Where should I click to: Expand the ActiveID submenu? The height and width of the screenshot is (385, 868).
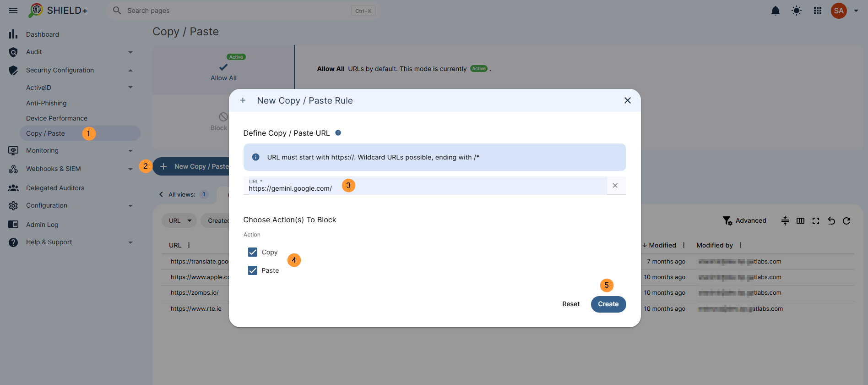[130, 87]
